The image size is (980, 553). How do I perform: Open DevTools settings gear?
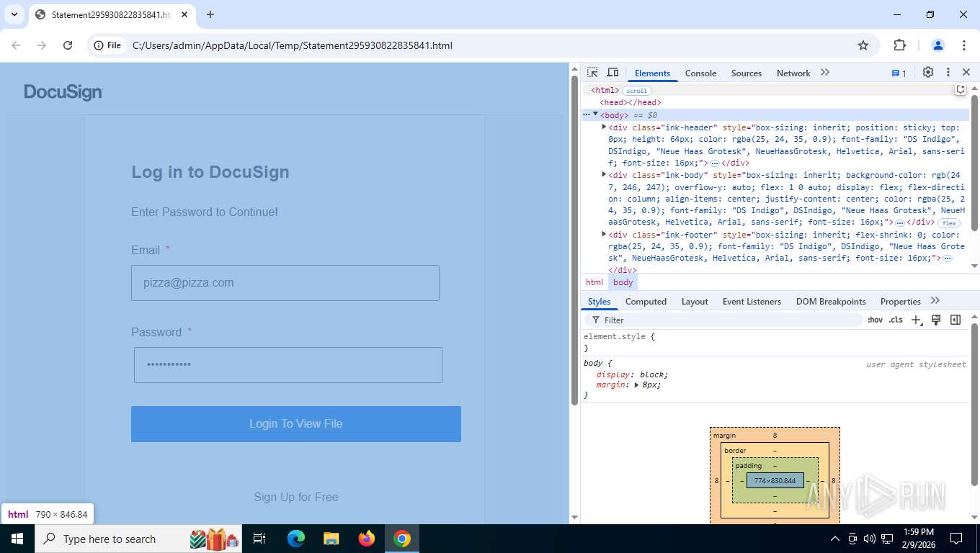pyautogui.click(x=928, y=73)
